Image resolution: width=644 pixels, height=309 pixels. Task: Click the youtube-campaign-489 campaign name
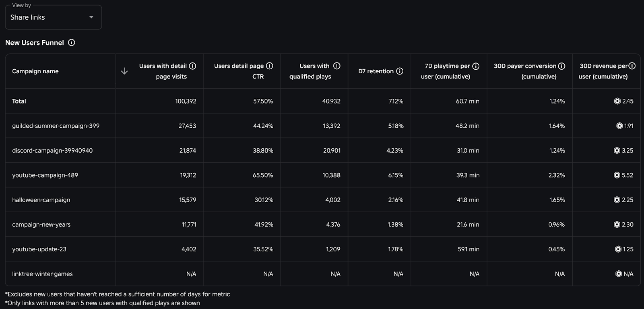click(x=45, y=175)
